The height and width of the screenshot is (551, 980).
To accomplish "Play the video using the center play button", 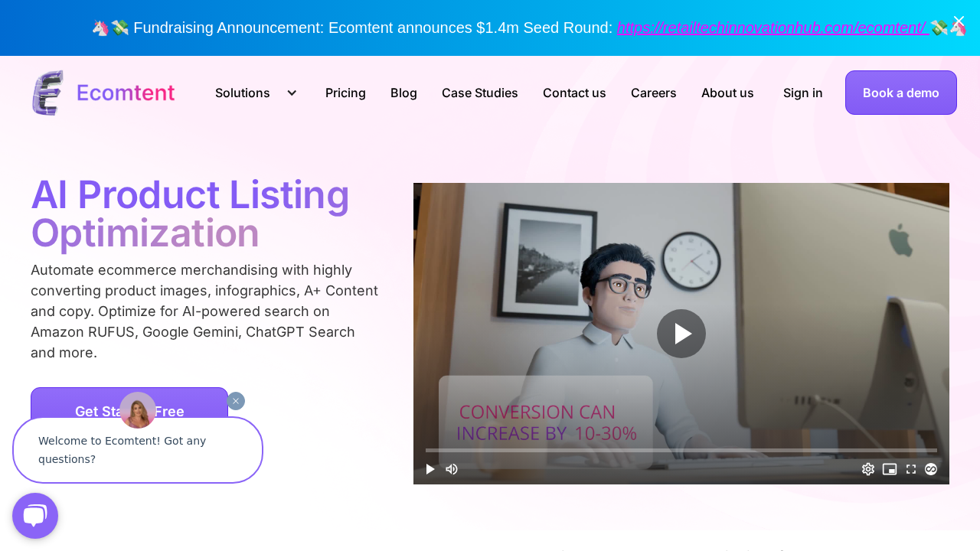I will pyautogui.click(x=681, y=334).
